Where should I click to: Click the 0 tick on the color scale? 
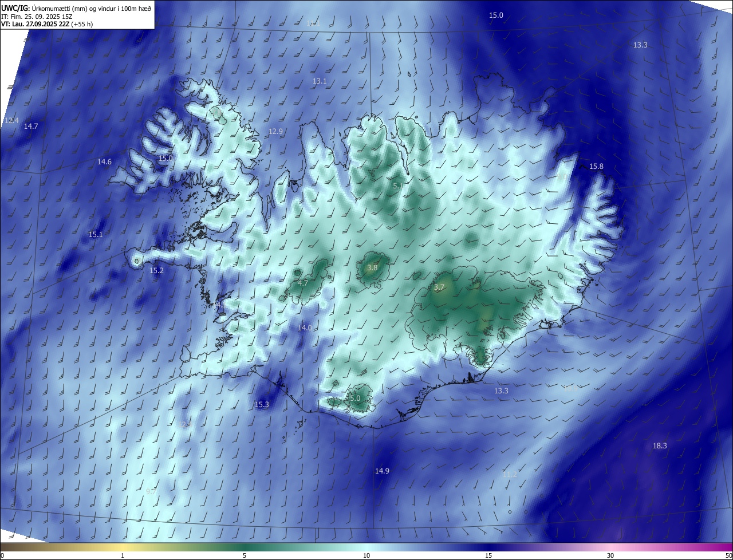coord(2,556)
